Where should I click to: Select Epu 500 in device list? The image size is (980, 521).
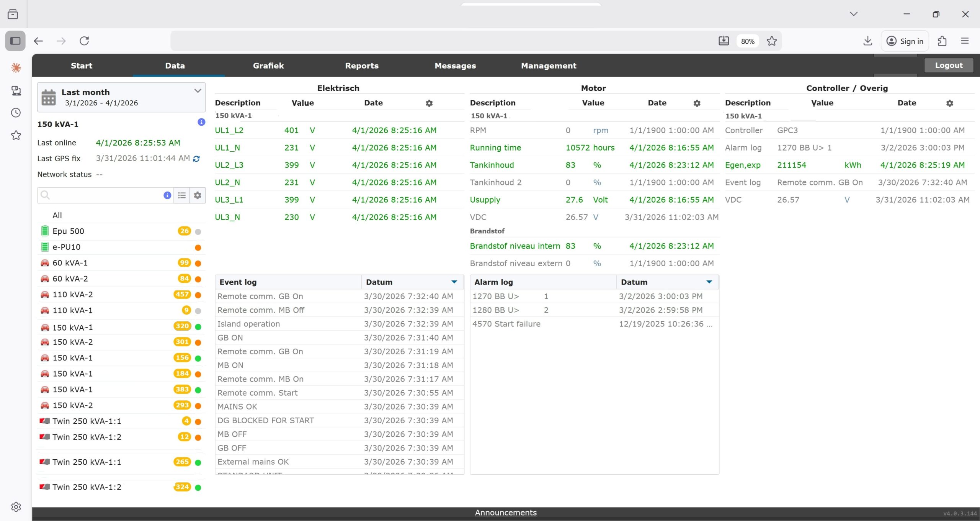click(x=69, y=231)
